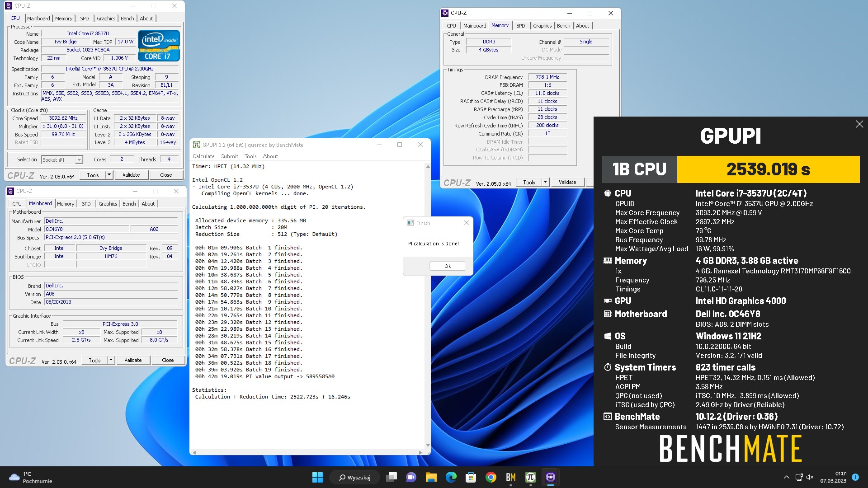The image size is (868, 488).
Task: Close the Finish dialog with X
Action: pos(467,223)
